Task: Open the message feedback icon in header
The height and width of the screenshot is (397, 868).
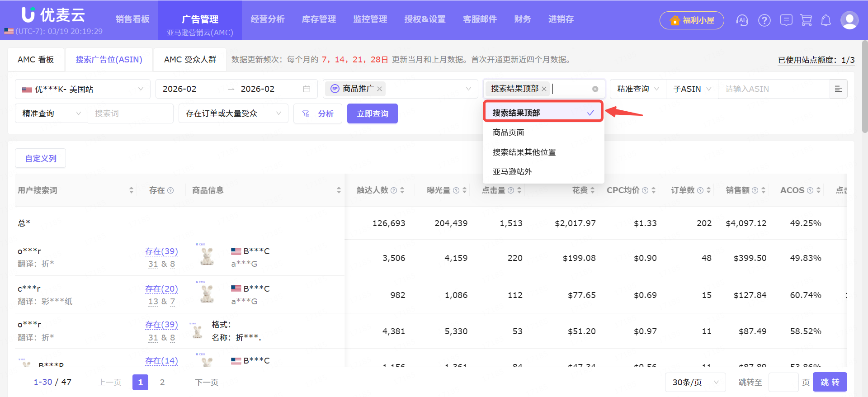Action: (786, 20)
